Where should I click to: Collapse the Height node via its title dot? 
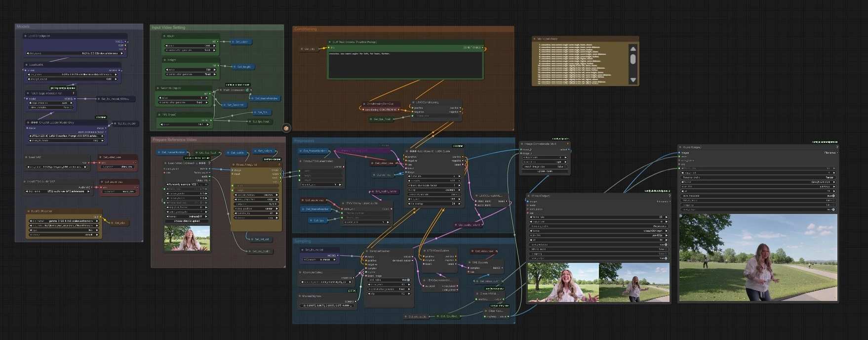[164, 60]
